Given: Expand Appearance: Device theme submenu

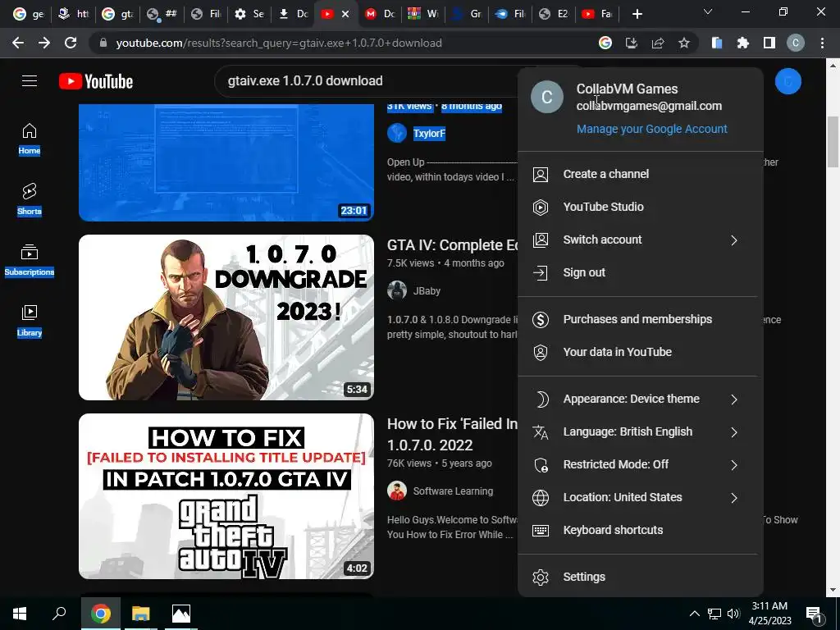Looking at the screenshot, I should pos(734,399).
